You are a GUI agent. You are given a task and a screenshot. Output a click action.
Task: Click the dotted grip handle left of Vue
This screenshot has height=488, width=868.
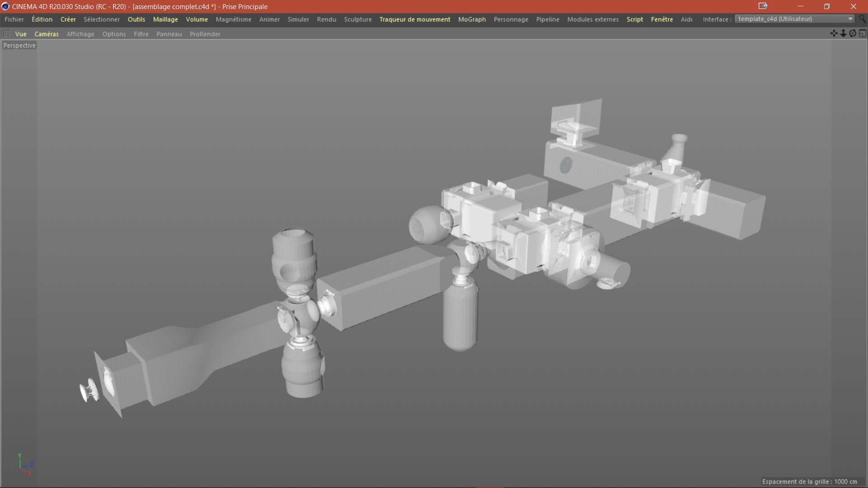(7, 34)
